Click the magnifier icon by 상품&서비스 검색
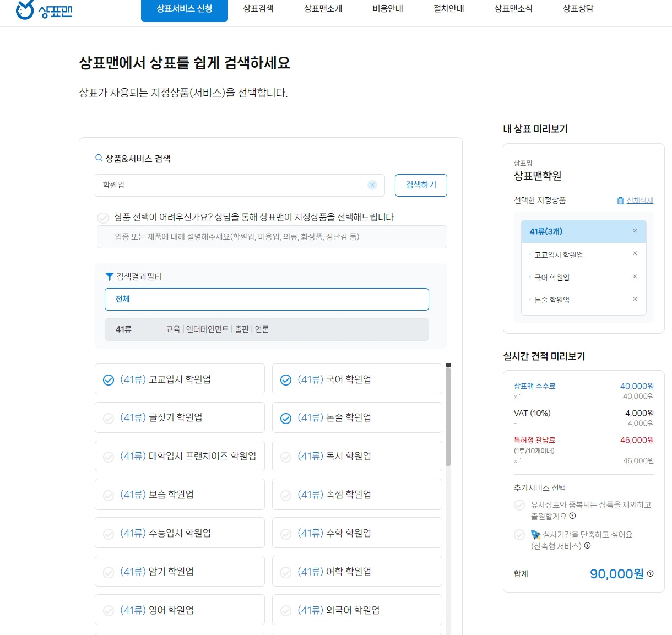Image resolution: width=672 pixels, height=635 pixels. click(99, 158)
